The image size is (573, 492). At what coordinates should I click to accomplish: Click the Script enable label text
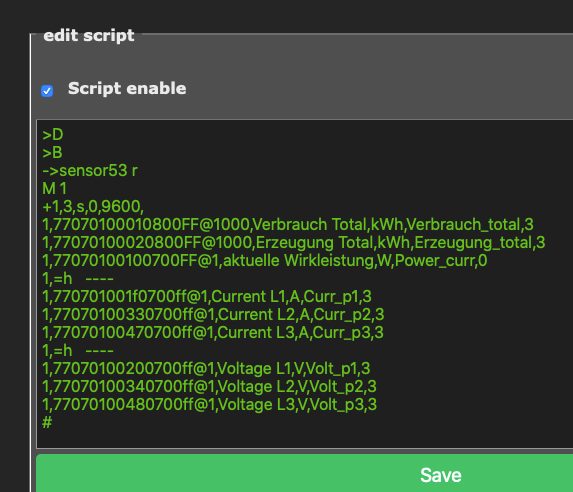[127, 88]
